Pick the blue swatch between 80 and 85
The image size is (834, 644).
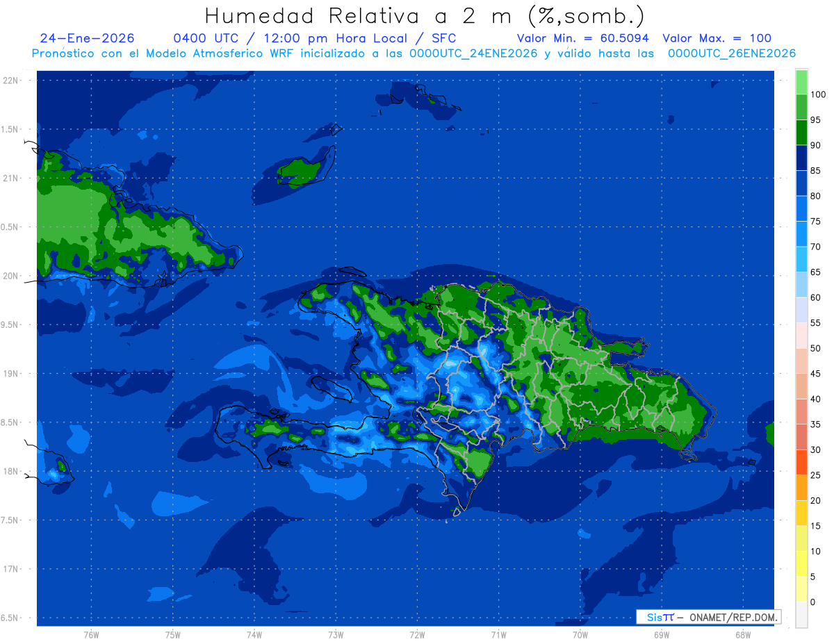pos(801,183)
